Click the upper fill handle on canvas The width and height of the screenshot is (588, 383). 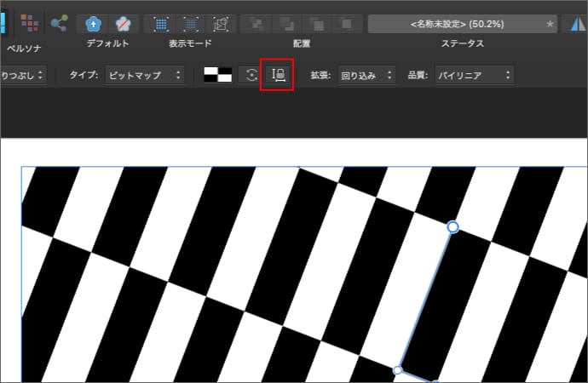pos(453,227)
